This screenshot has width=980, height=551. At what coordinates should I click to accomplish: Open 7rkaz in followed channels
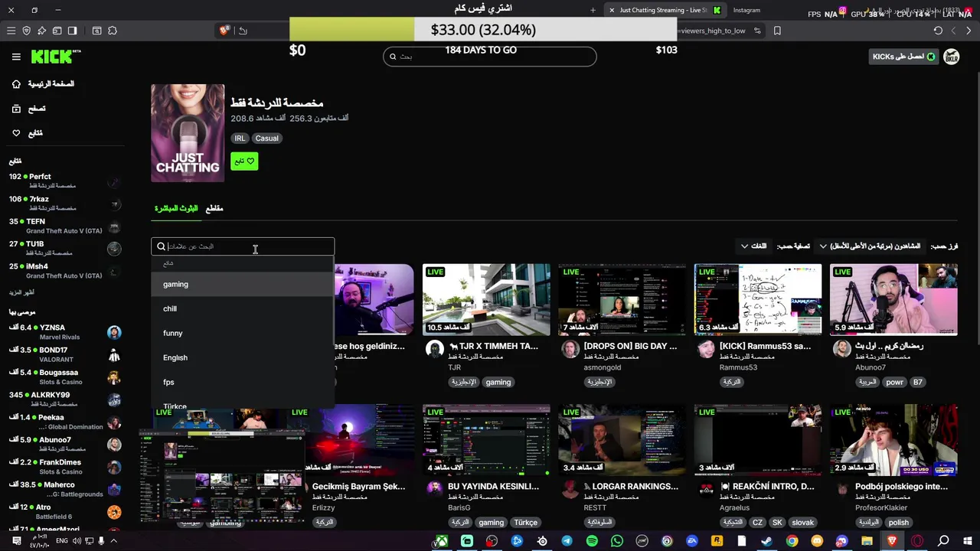pos(65,204)
